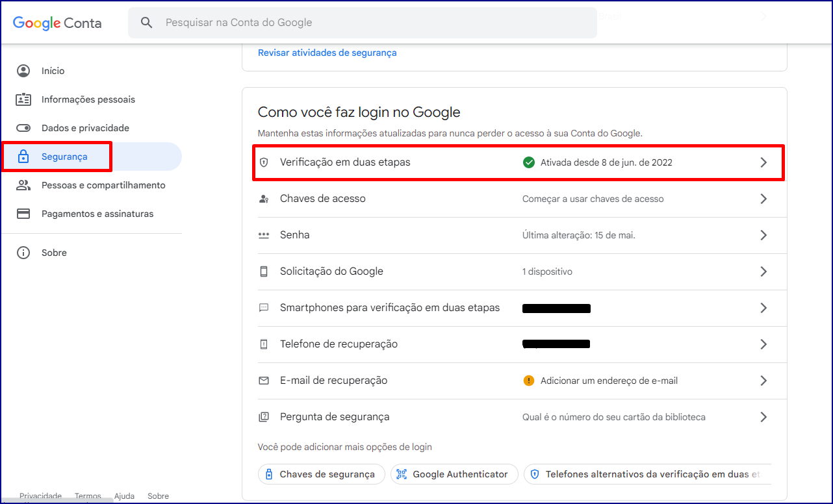Focus the Pesquisar na Conta do Google field

(x=363, y=23)
